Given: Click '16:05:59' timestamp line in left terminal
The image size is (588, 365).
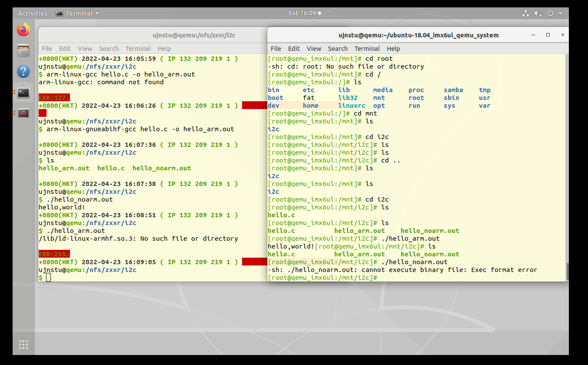Looking at the screenshot, I should point(138,59).
